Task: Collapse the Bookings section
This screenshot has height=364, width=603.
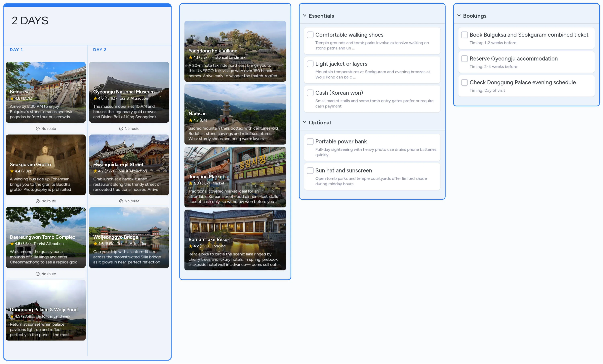Action: pos(459,15)
